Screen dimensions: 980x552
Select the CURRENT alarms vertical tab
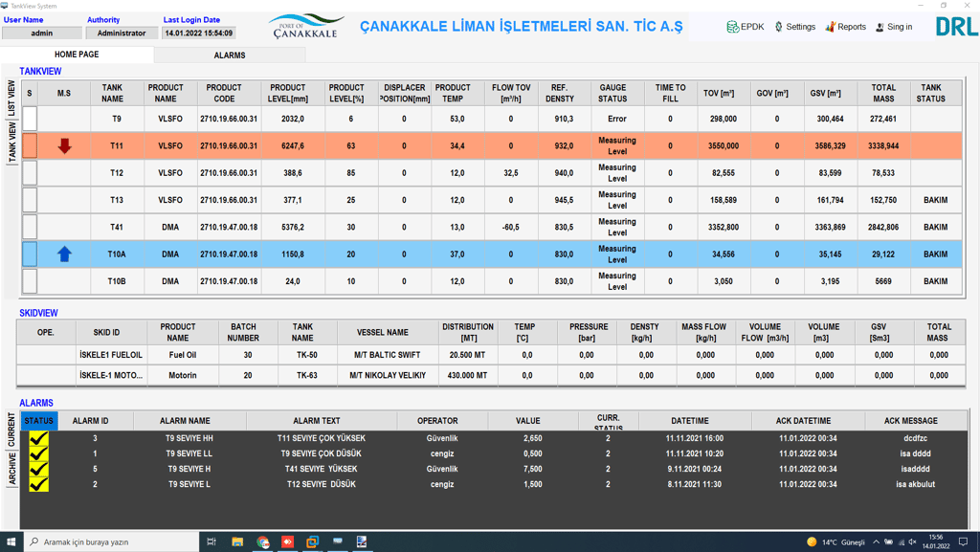pos(11,430)
